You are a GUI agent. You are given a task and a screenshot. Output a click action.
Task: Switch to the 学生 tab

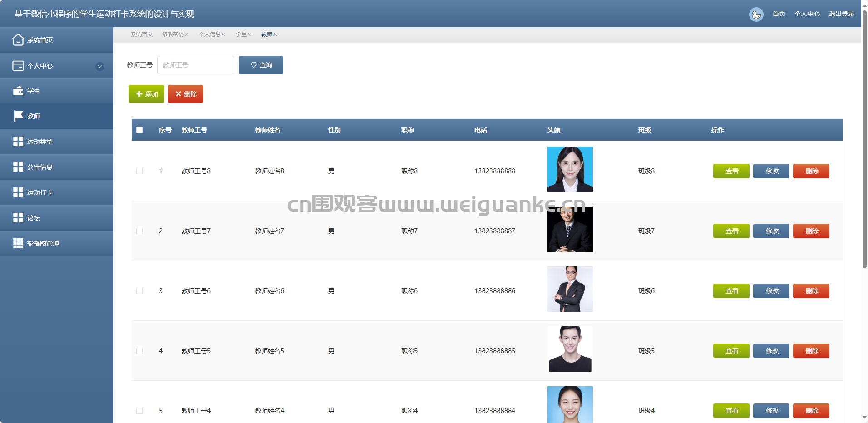tap(241, 34)
